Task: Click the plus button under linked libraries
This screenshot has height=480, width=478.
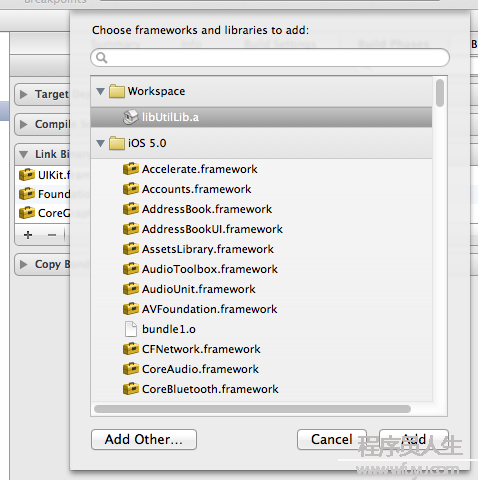Action: (28, 235)
